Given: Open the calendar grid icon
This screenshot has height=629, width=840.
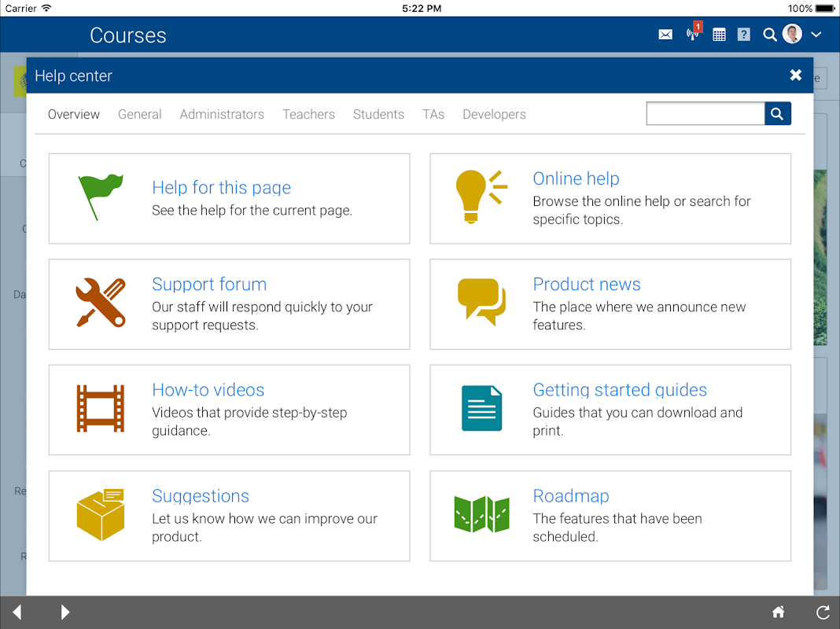Looking at the screenshot, I should (719, 35).
